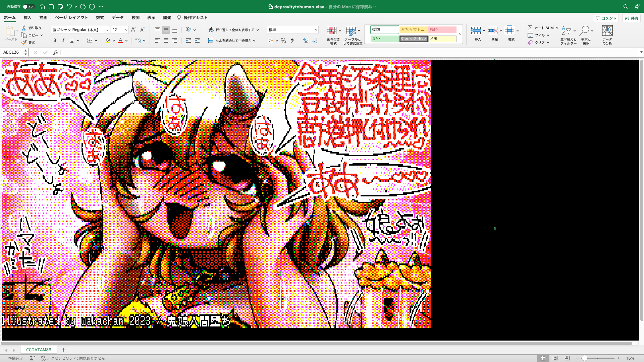
Task: Apply fill color bucket icon
Action: (108, 41)
